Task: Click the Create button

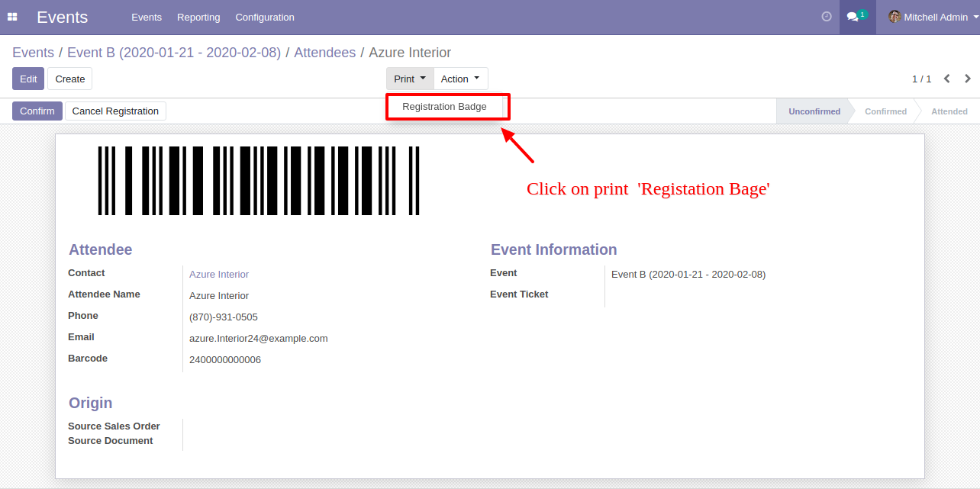Action: (x=70, y=79)
